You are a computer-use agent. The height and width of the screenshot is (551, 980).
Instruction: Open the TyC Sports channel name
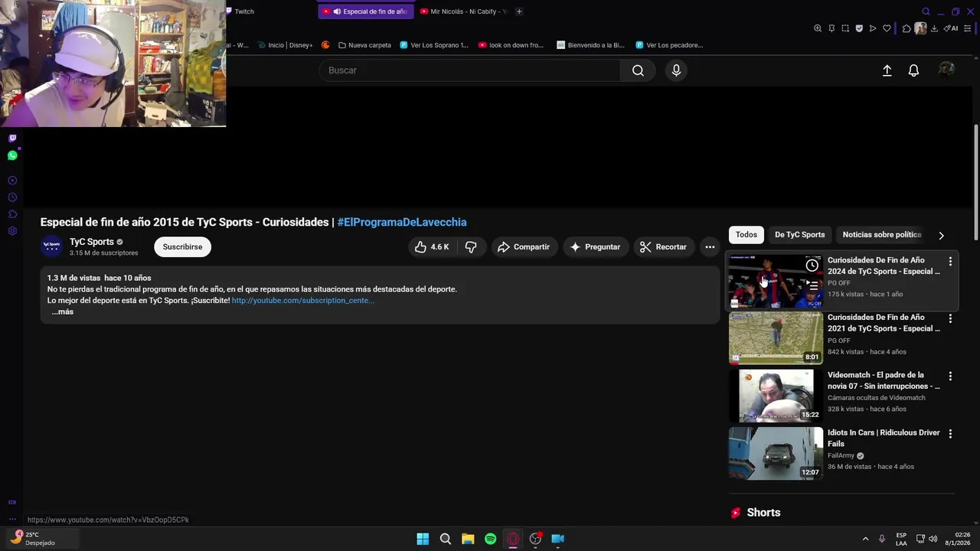pos(91,242)
